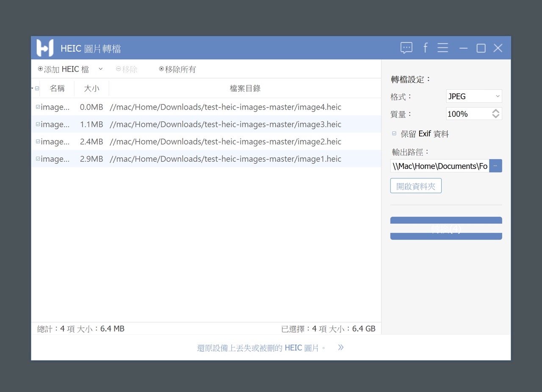Select the image1.heic file path

(x=225, y=159)
